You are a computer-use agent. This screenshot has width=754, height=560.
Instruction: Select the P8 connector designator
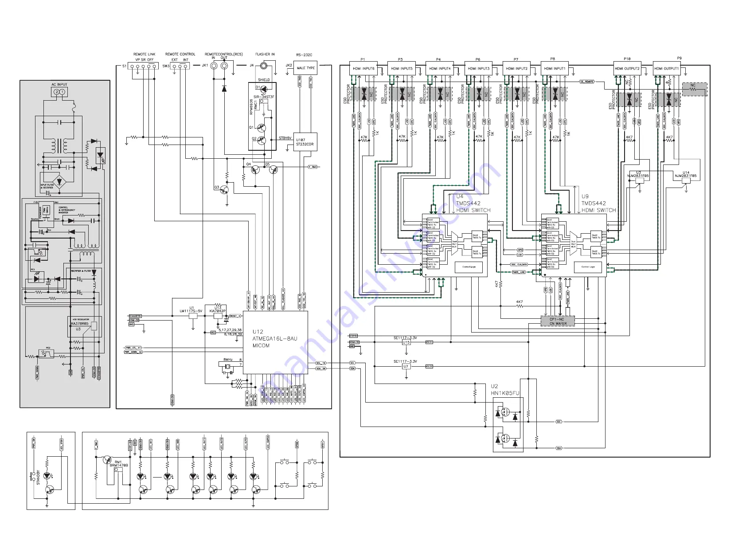coord(552,59)
